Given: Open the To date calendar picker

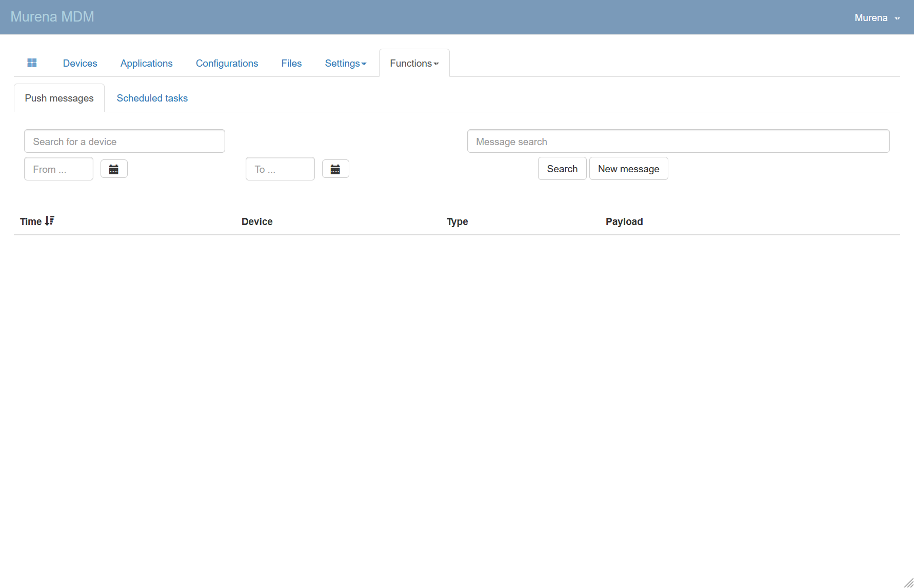Looking at the screenshot, I should click(335, 169).
